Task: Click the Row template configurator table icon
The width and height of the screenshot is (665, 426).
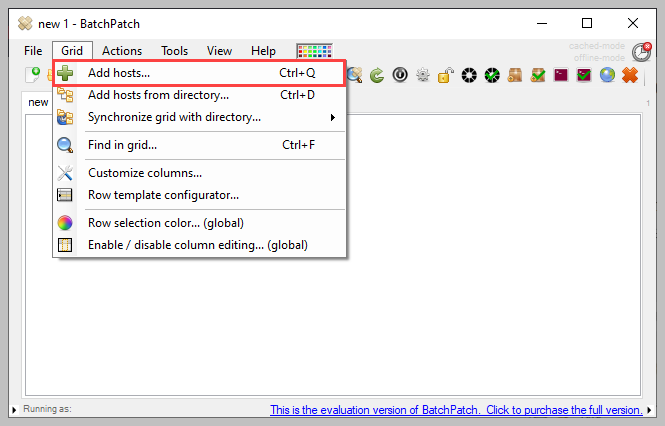Action: pos(65,195)
